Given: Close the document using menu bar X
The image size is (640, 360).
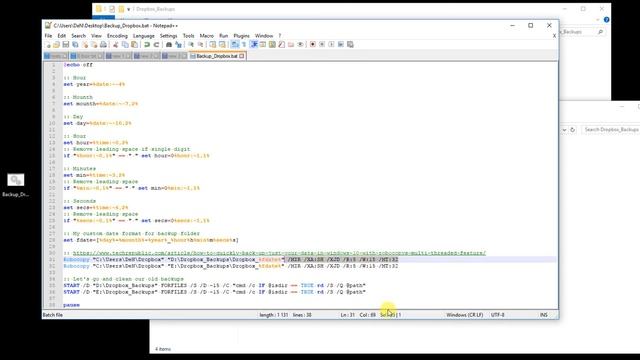Looking at the screenshot, I should tap(554, 36).
